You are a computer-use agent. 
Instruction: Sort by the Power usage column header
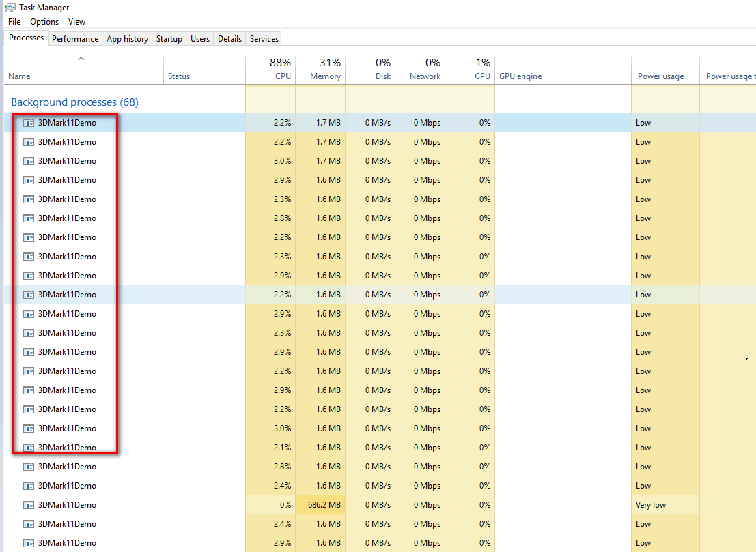point(665,70)
